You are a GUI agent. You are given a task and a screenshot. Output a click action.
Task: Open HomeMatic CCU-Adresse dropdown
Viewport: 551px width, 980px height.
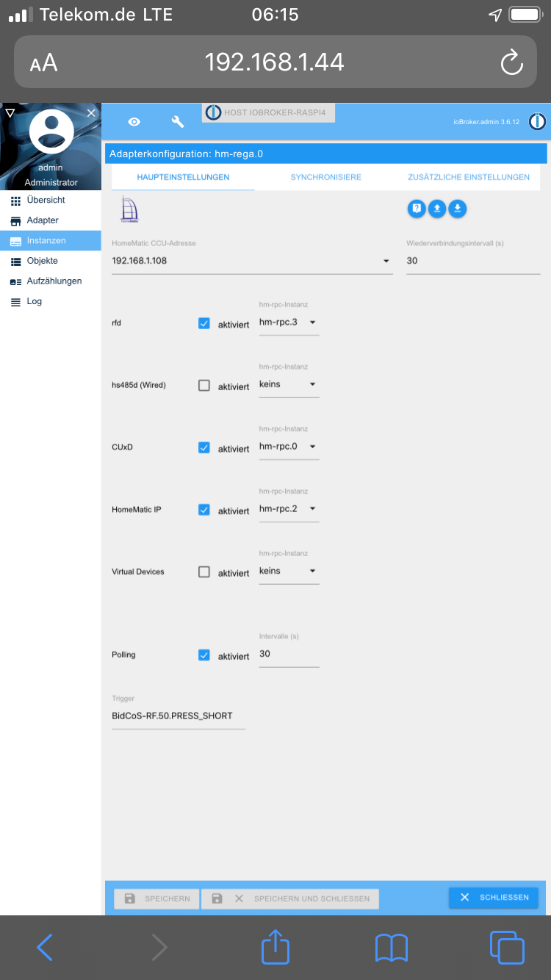click(x=252, y=261)
